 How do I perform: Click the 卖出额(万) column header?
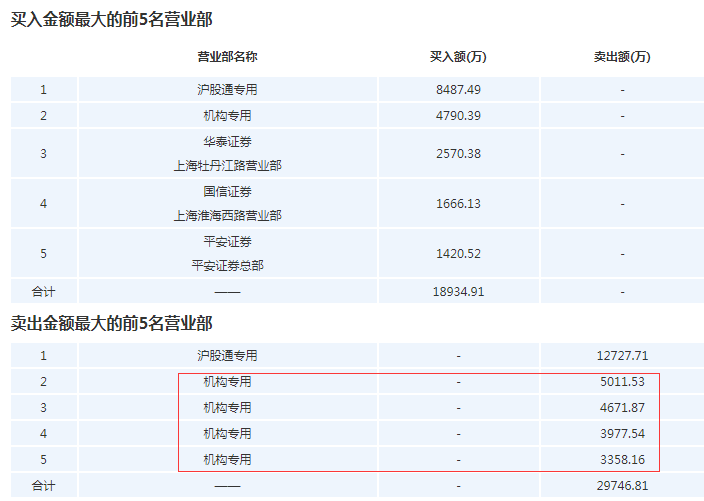click(x=621, y=57)
